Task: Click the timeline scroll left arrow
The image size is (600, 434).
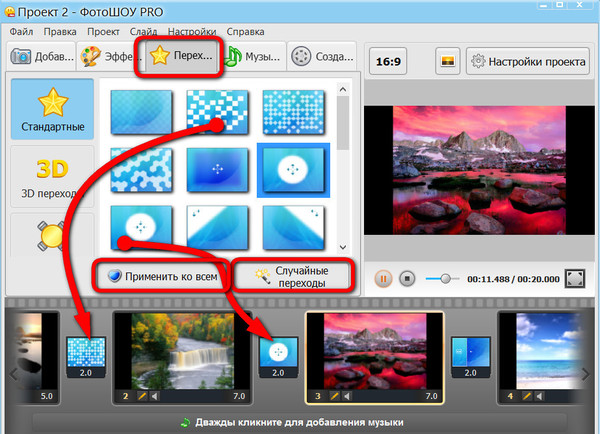Action: click(x=13, y=374)
